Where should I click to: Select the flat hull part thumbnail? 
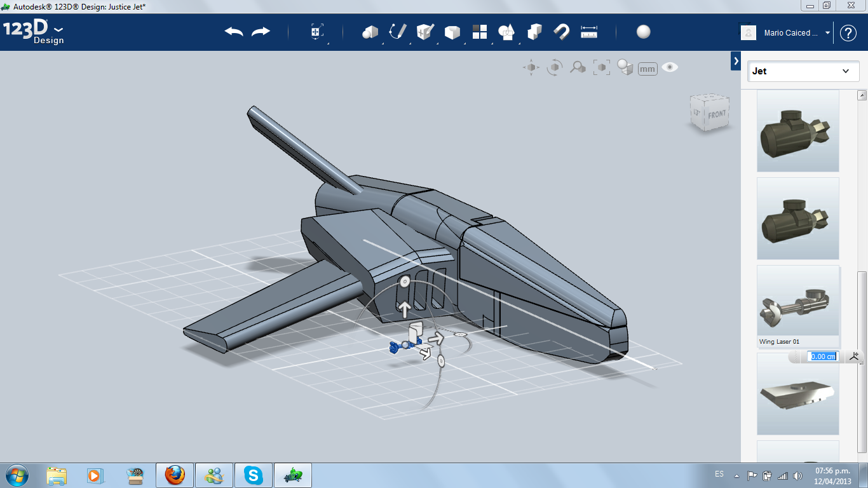(798, 394)
